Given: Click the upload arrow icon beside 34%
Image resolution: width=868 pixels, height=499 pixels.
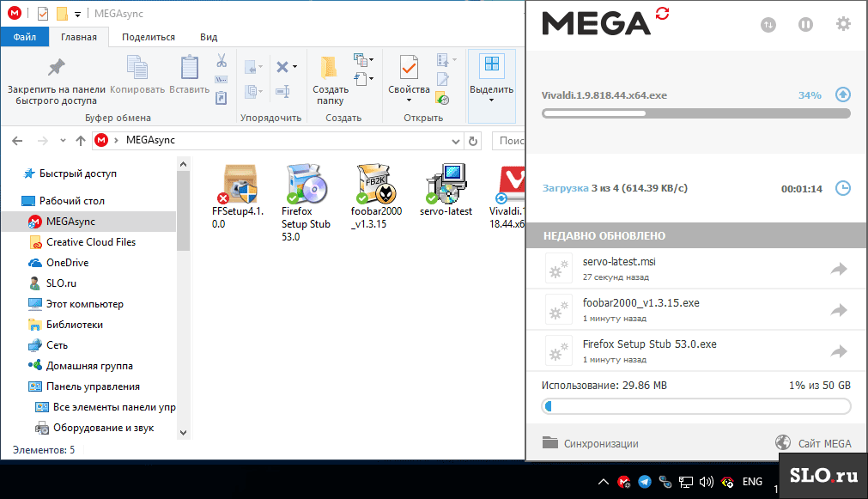Looking at the screenshot, I should point(842,94).
